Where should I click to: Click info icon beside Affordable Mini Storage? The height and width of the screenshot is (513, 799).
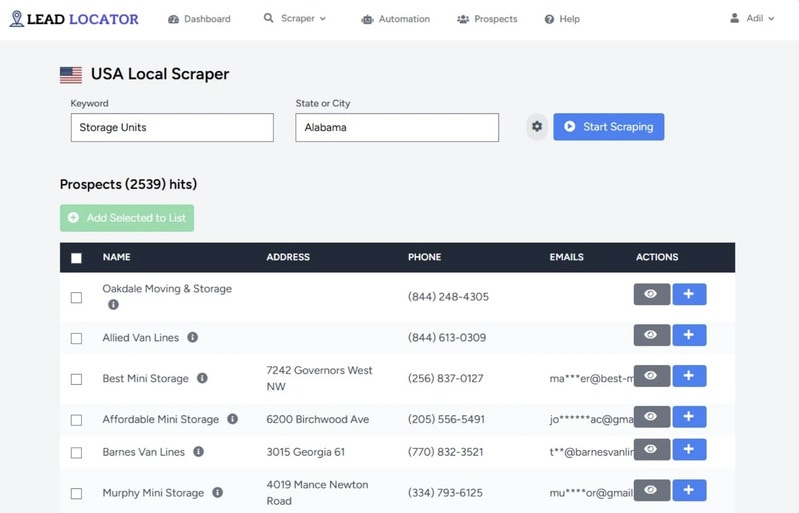[x=232, y=419]
